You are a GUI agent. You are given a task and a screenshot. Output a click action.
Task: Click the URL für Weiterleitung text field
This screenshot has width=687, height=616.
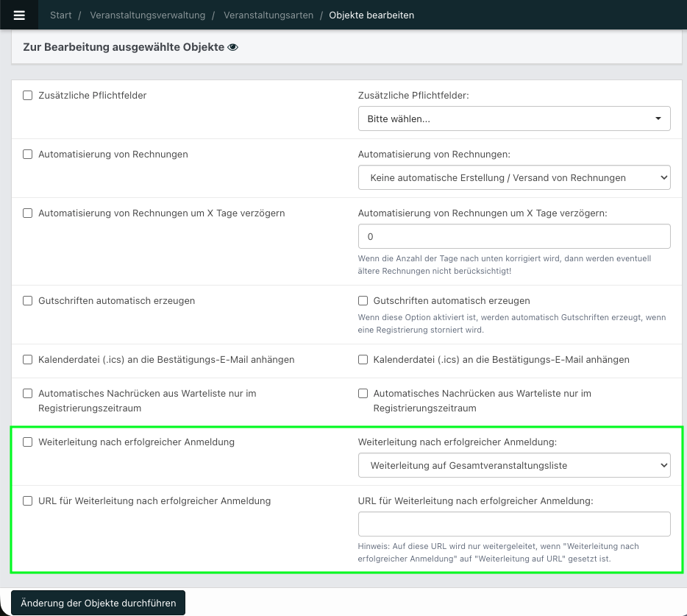(514, 524)
